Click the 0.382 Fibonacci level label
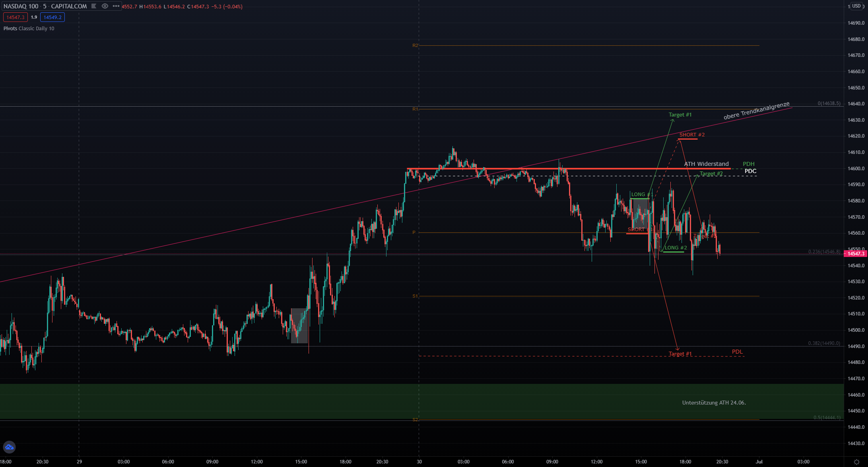868x467 pixels. 824,343
